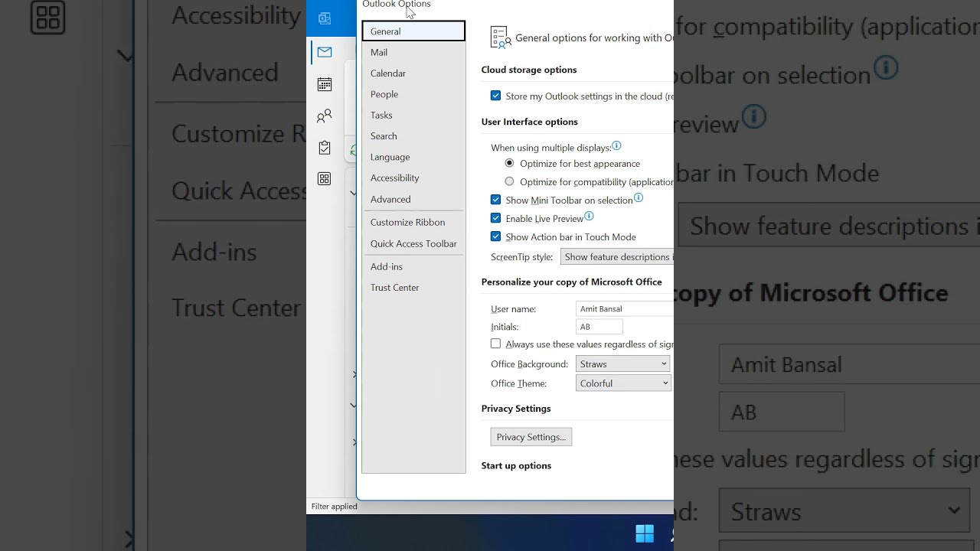Click the Start up options heading
This screenshot has width=980, height=551.
[x=516, y=465]
